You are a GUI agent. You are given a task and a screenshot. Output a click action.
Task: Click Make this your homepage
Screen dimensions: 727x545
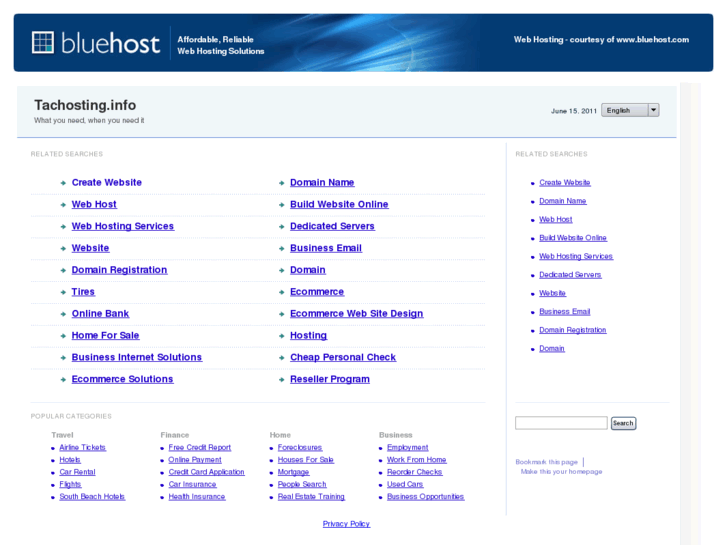[561, 472]
